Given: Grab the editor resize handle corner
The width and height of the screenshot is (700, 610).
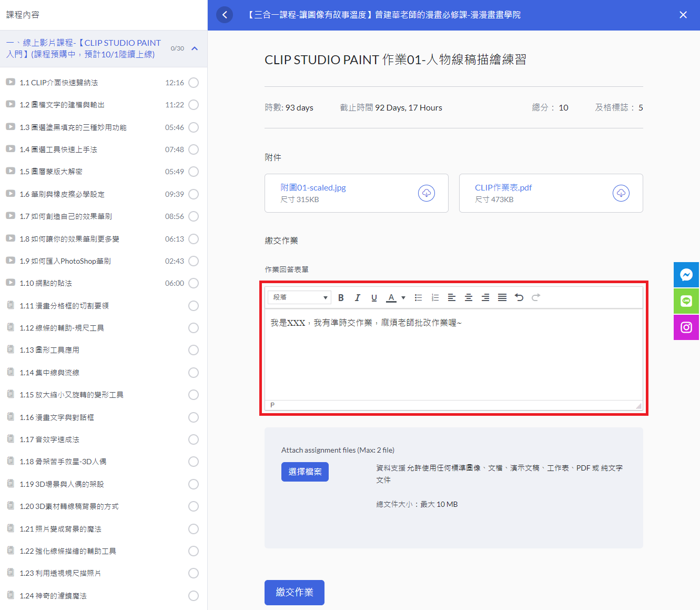Looking at the screenshot, I should [638, 406].
